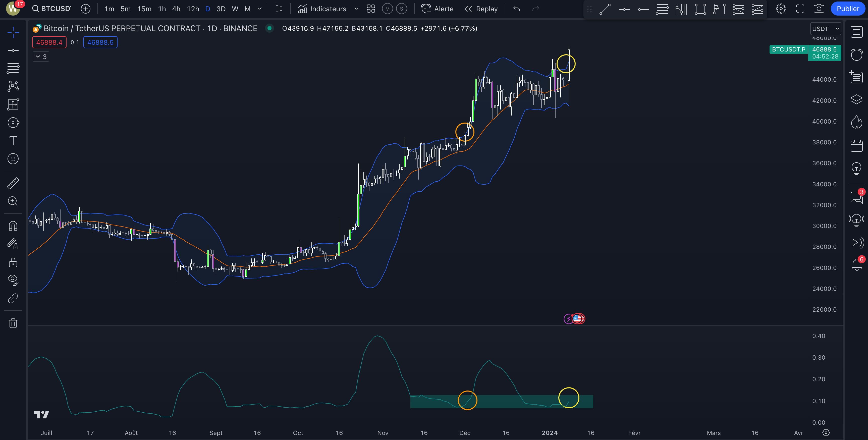
Task: Open the news list panel
Action: pyautogui.click(x=856, y=77)
